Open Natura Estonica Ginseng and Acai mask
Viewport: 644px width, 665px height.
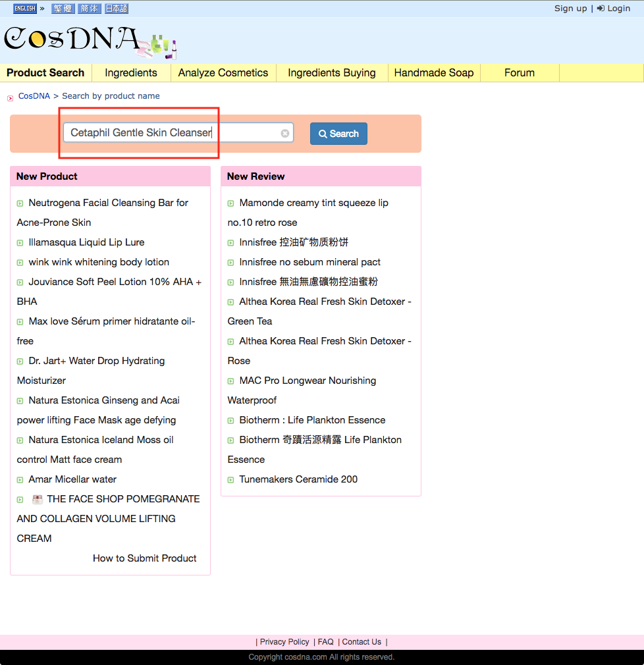[x=98, y=410]
